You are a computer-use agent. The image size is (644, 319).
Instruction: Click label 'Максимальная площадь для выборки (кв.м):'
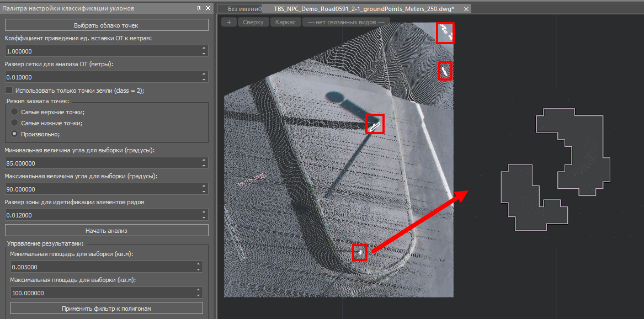click(73, 280)
